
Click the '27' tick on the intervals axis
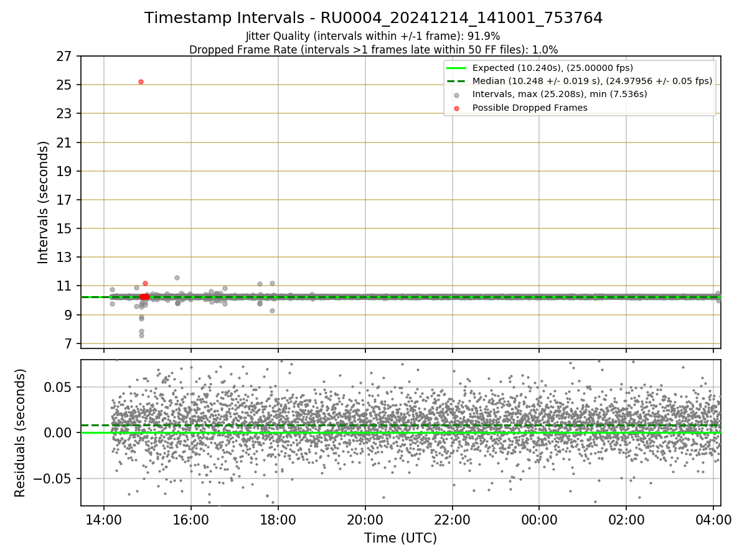[65, 57]
